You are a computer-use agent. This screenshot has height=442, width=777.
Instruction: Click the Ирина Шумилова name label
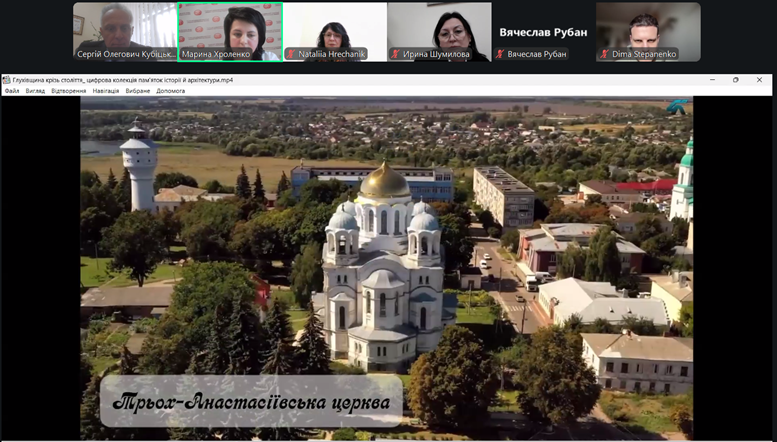click(x=431, y=54)
